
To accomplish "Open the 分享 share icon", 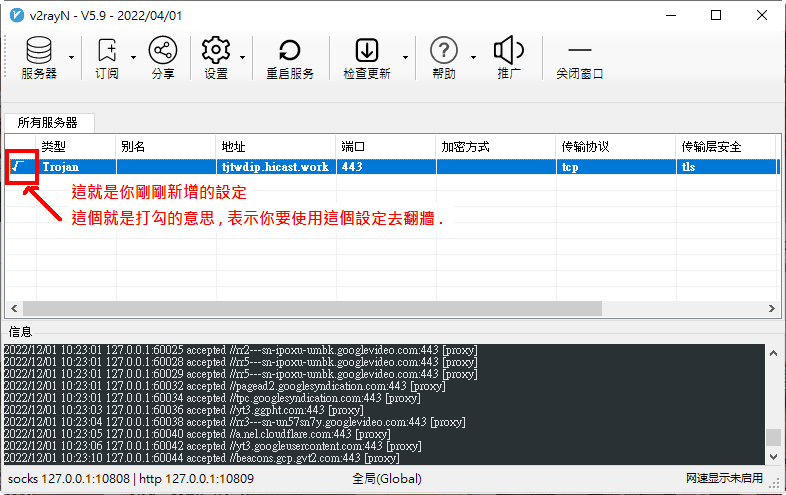I will pyautogui.click(x=162, y=51).
